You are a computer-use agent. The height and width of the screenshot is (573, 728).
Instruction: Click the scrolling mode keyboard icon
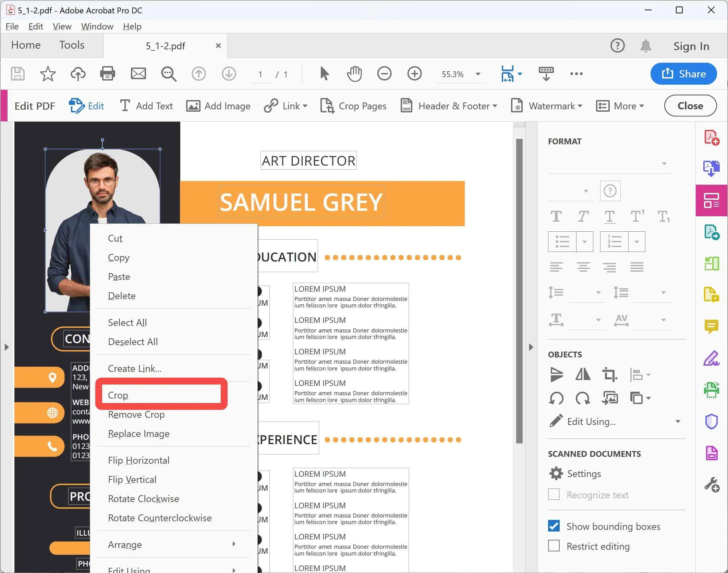546,74
